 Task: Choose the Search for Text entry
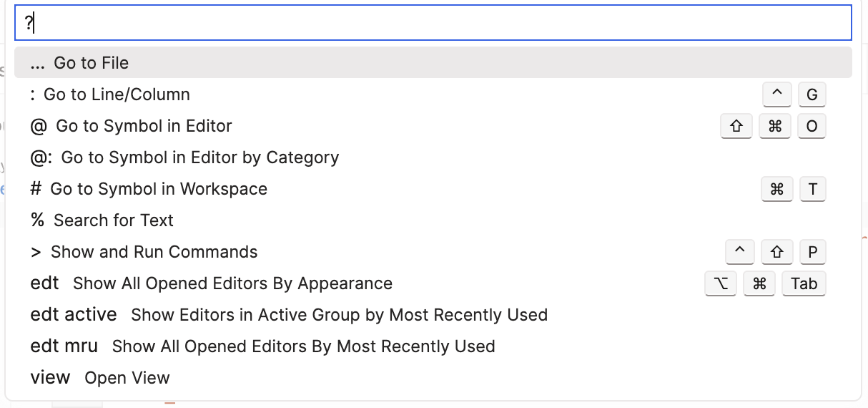pyautogui.click(x=113, y=220)
